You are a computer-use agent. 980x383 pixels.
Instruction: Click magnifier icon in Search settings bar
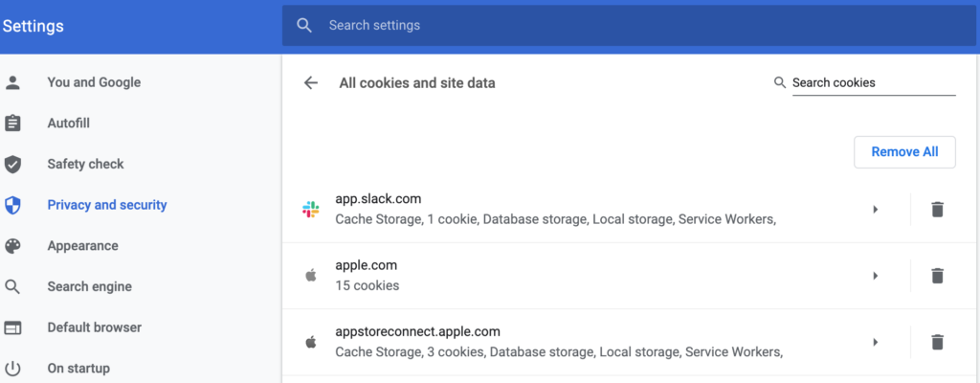(304, 26)
